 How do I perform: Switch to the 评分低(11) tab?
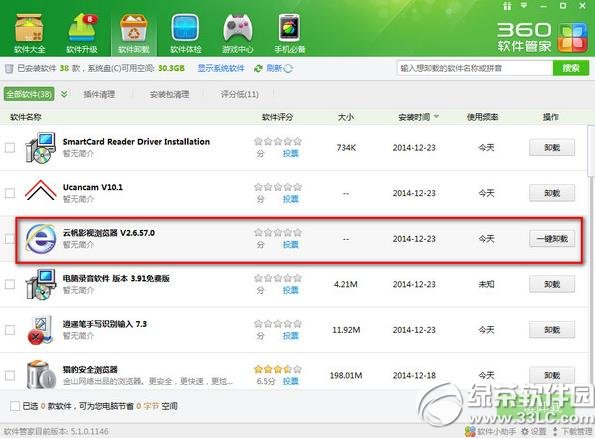coord(239,94)
